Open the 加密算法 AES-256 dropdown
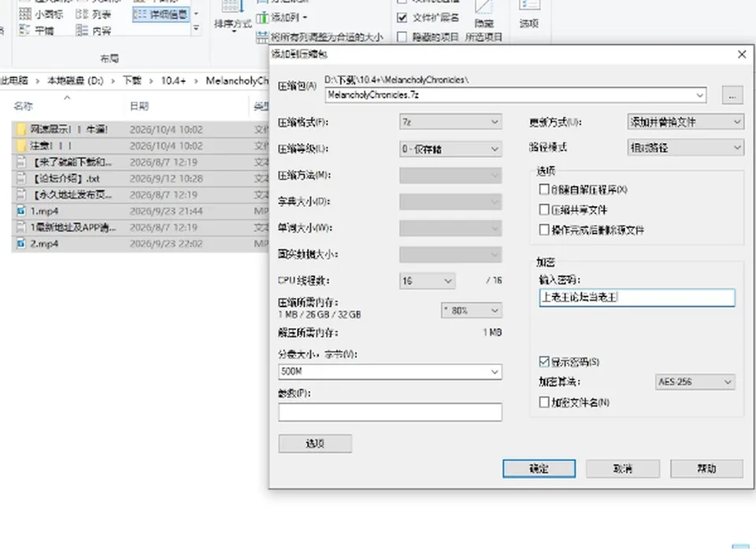This screenshot has width=756, height=550. pyautogui.click(x=695, y=382)
